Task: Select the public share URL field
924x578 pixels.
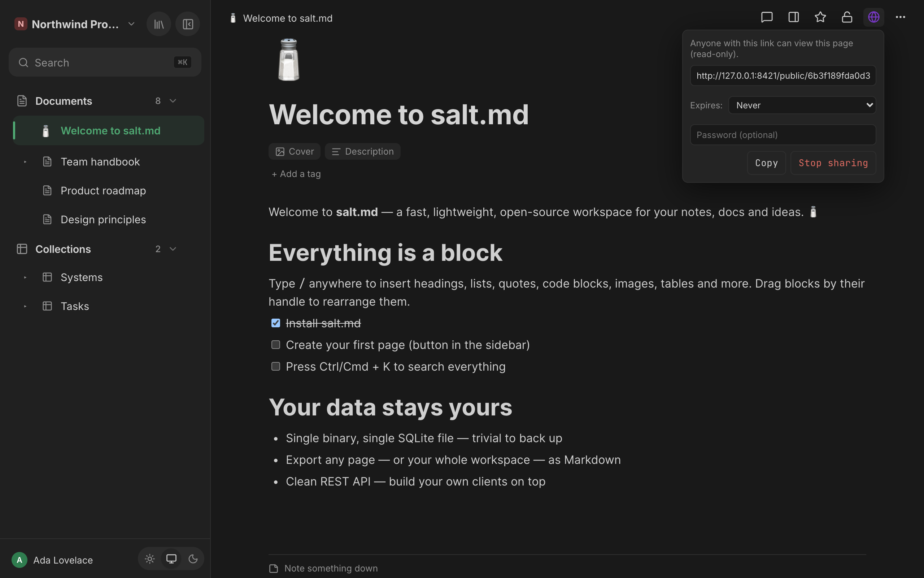Action: pos(783,75)
